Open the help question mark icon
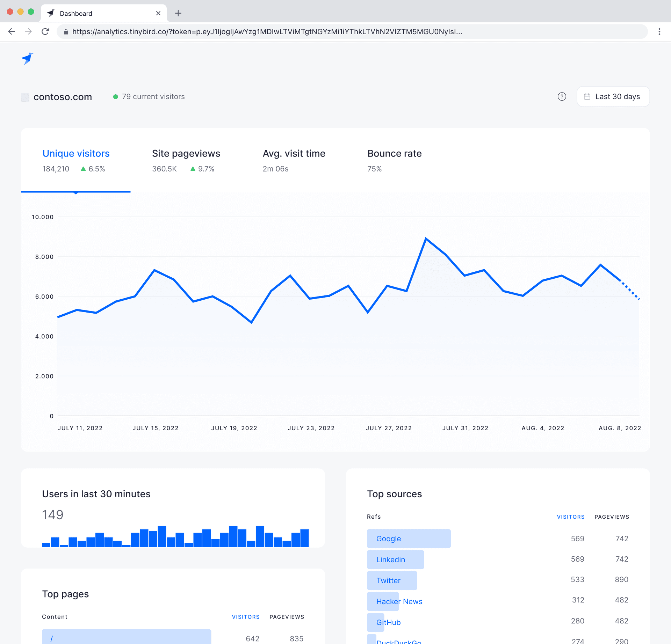Screen dimensions: 671x644 point(562,97)
